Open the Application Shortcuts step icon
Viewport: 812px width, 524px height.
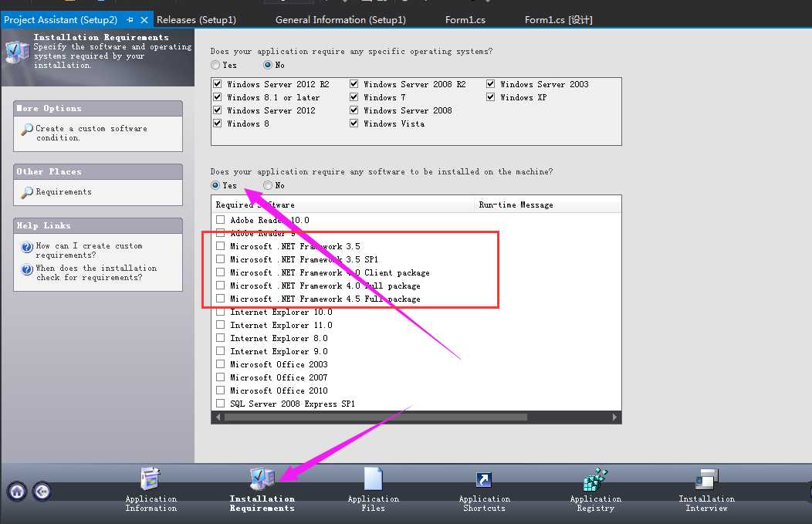click(x=484, y=479)
